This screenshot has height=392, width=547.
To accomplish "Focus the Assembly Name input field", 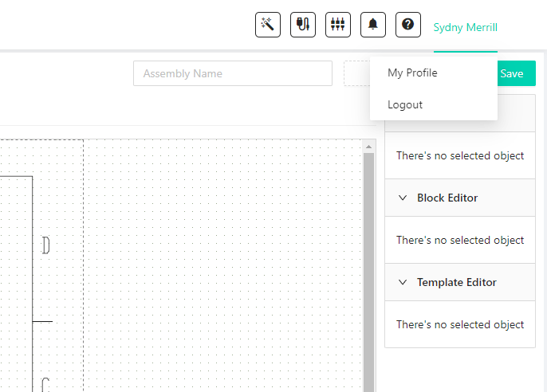I will click(233, 73).
